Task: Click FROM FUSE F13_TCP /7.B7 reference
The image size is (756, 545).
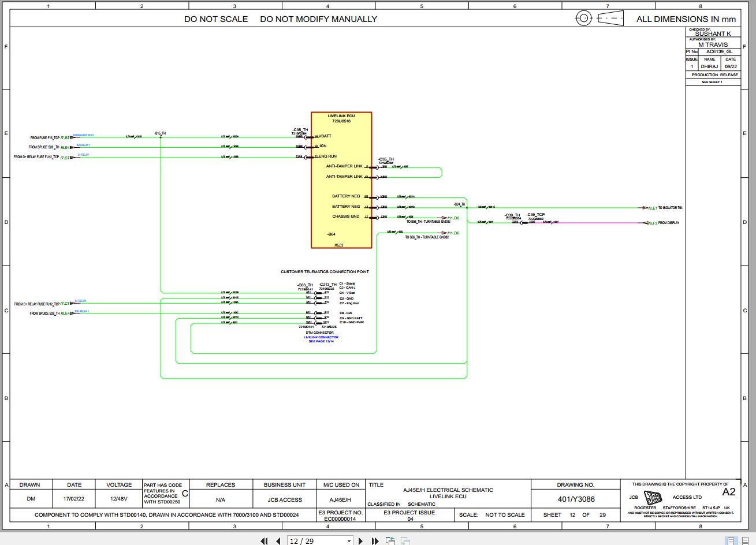Action: point(50,137)
